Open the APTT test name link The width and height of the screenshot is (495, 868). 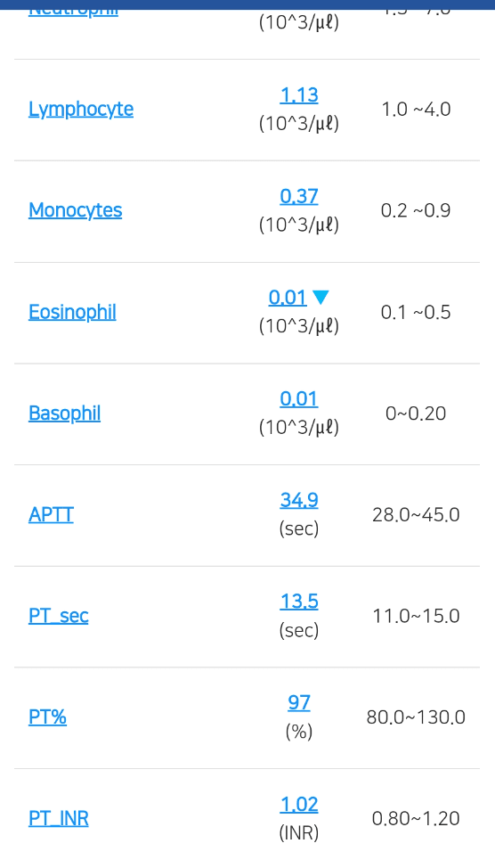51,515
